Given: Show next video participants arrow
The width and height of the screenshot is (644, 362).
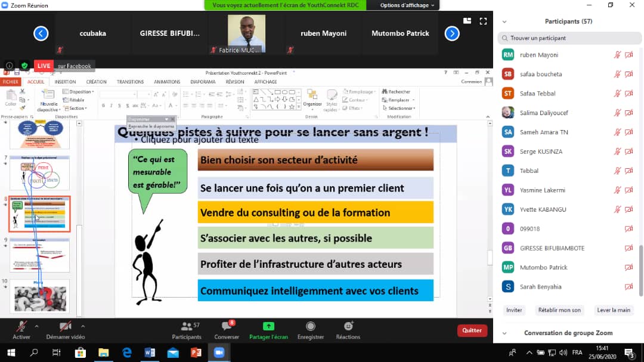Looking at the screenshot, I should click(452, 33).
